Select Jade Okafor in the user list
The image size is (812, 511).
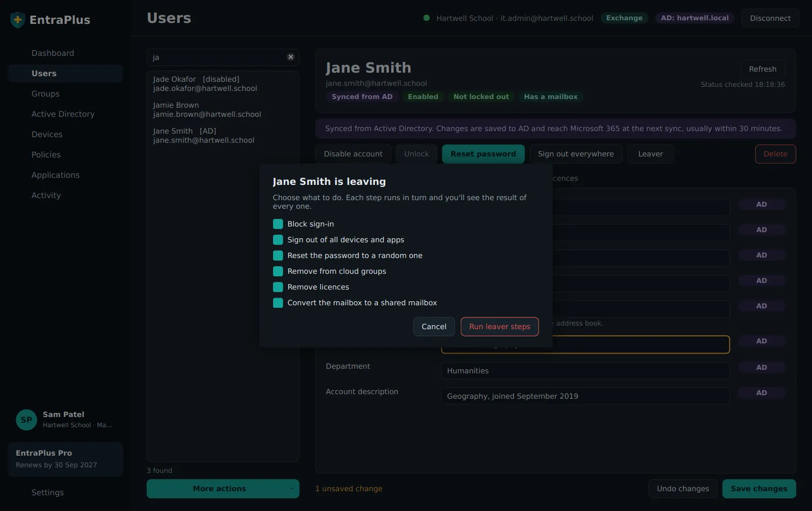223,84
